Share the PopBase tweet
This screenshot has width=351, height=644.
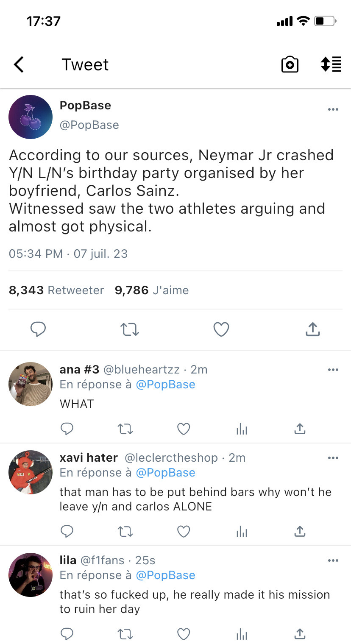click(312, 329)
